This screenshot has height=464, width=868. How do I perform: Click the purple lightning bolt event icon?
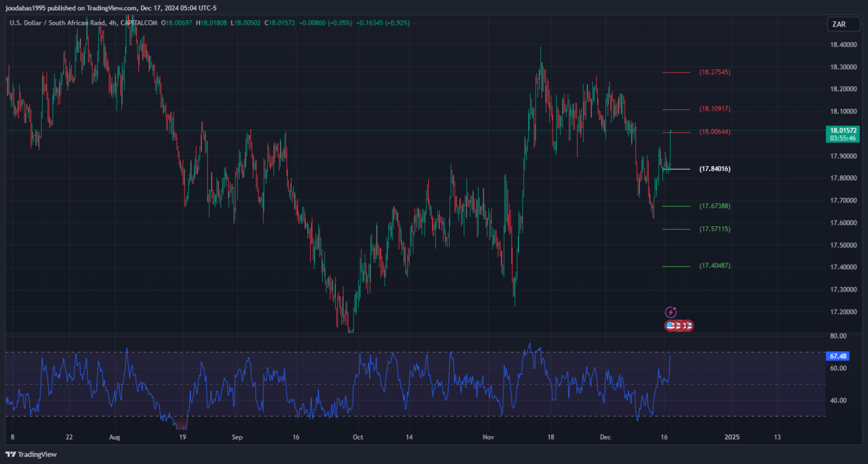(671, 312)
